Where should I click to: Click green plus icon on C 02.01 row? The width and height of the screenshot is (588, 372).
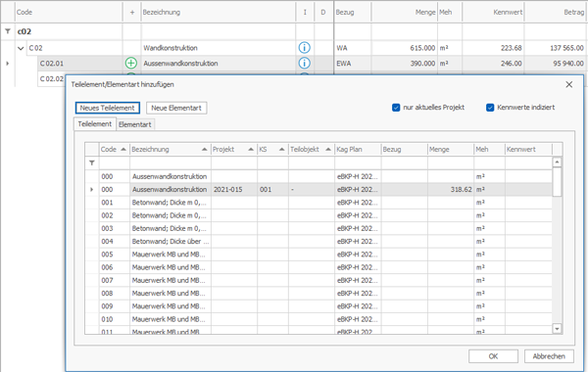(131, 64)
